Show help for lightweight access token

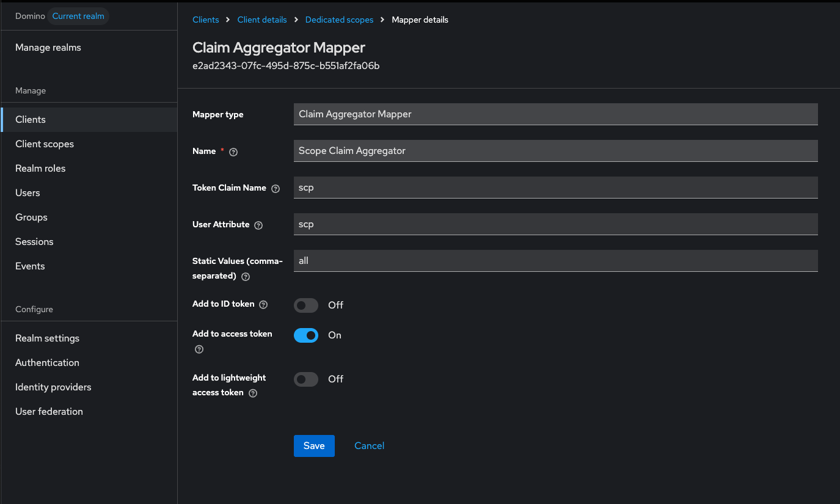[253, 393]
